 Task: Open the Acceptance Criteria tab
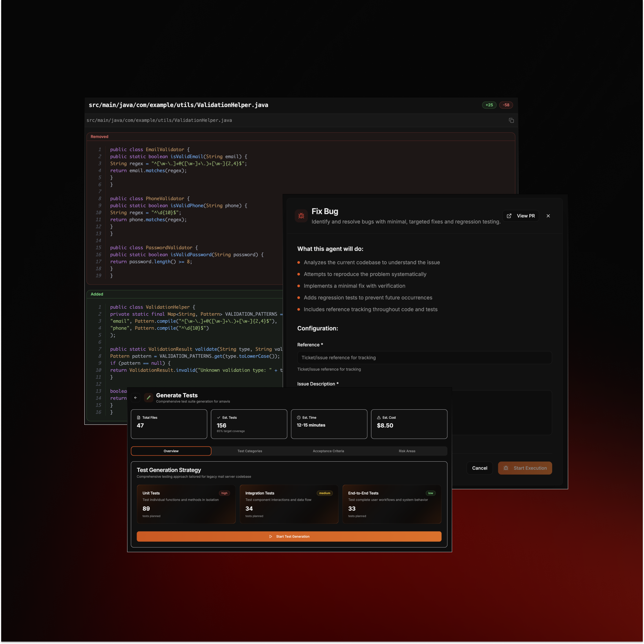point(328,451)
